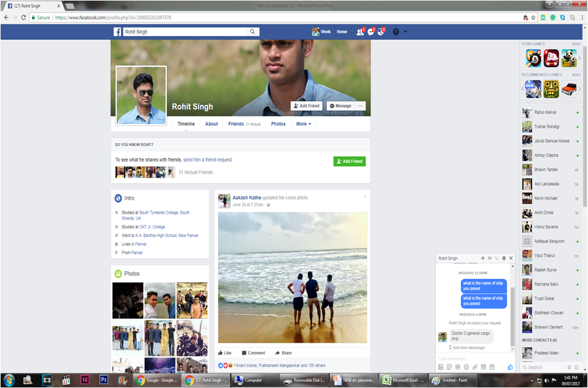The image size is (588, 388).
Task: Click the green Add Friend button
Action: tap(350, 162)
